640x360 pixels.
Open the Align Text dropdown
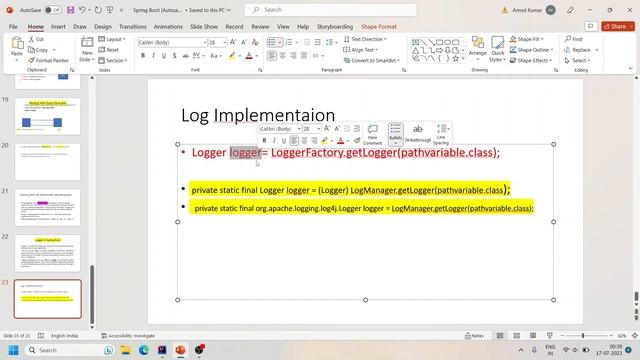tap(360, 50)
